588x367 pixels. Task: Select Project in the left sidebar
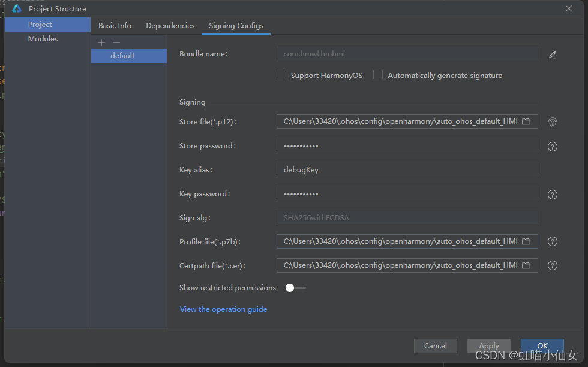pyautogui.click(x=40, y=25)
